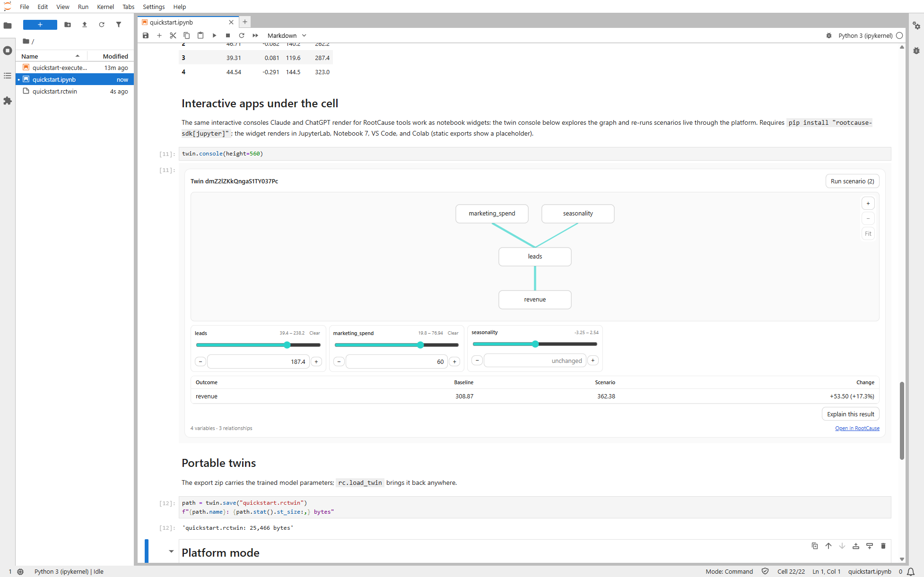Viewport: 924px width, 577px height.
Task: Create a new folder icon
Action: coord(68,25)
